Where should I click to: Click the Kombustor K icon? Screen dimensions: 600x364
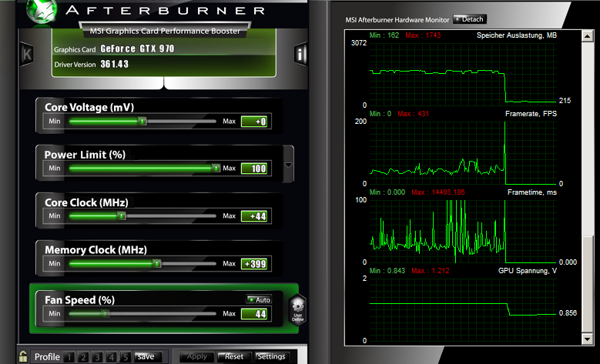pyautogui.click(x=27, y=55)
